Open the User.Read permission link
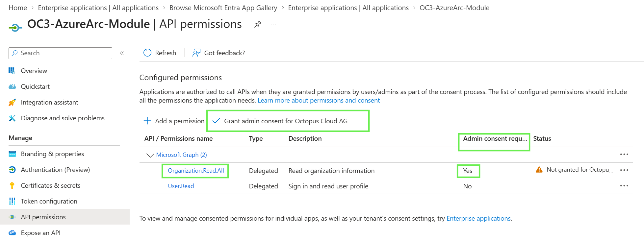Image resolution: width=644 pixels, height=241 pixels. (181, 186)
